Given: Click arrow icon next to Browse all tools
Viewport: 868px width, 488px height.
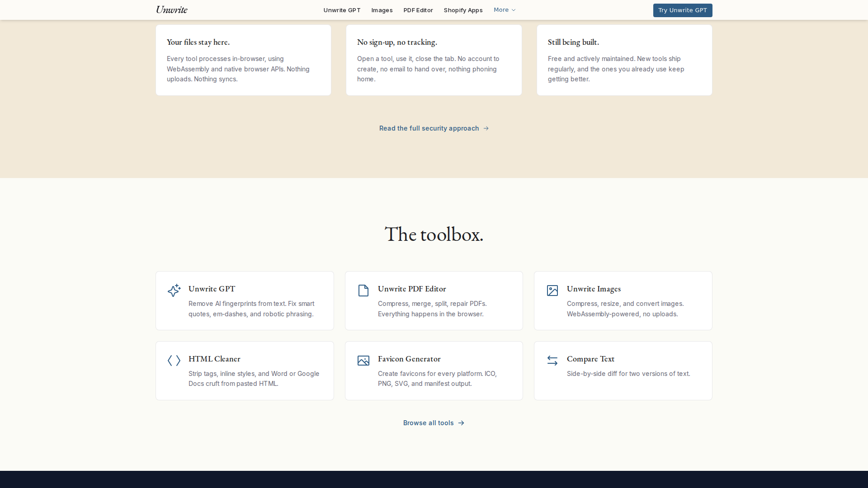Looking at the screenshot, I should tap(461, 423).
